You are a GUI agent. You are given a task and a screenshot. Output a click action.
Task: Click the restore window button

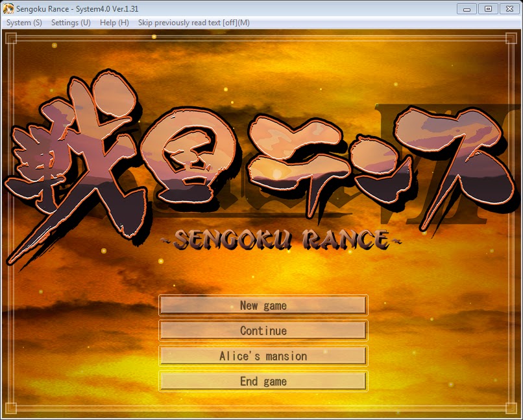point(487,9)
